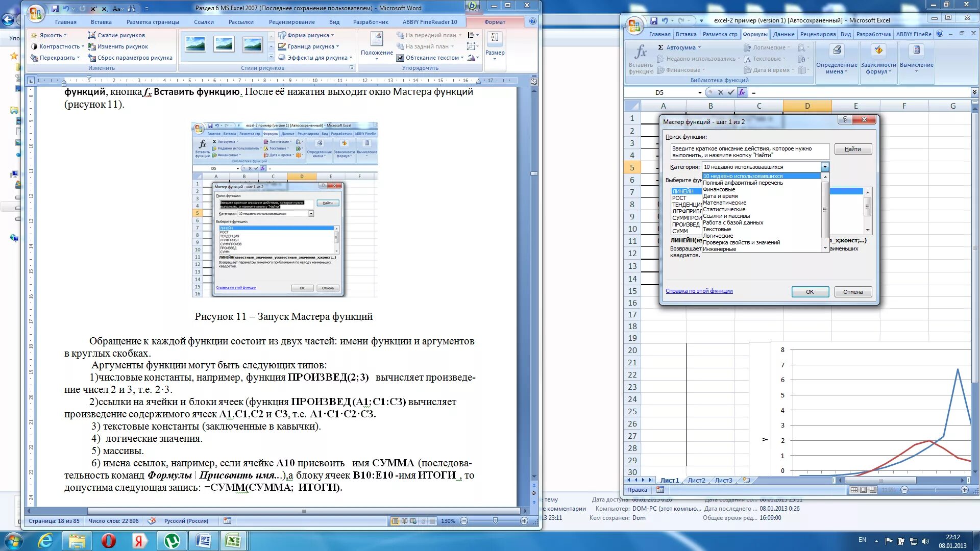Click spelling check icon in Word status bar

(x=152, y=521)
